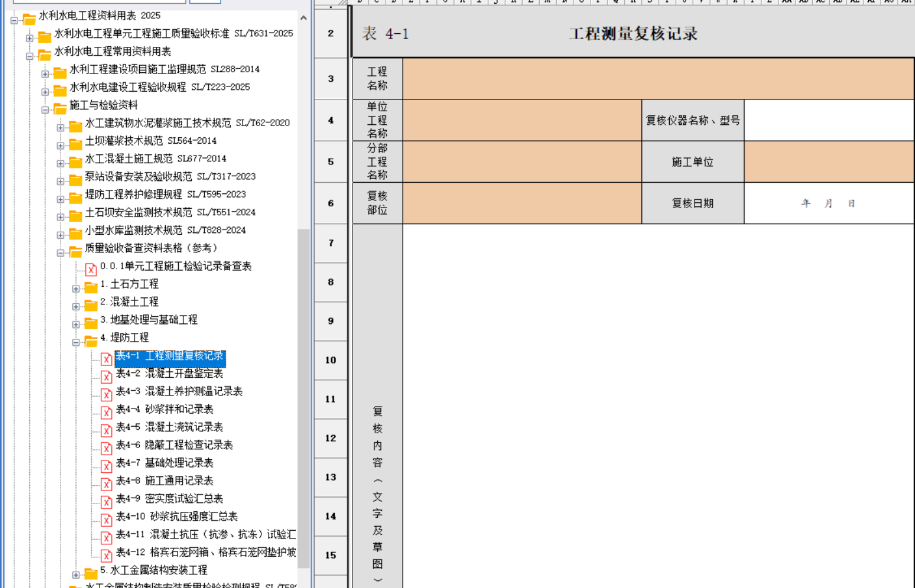Collapse the 质量验收备查资料表格 folder node
Screen dimensions: 915x588
point(60,252)
